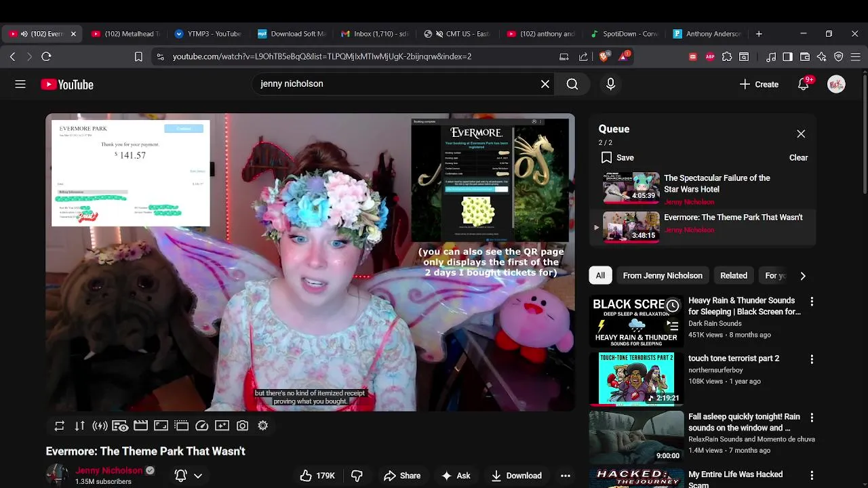Open the playback speed gauge icon
Image resolution: width=868 pixels, height=488 pixels.
(201, 426)
